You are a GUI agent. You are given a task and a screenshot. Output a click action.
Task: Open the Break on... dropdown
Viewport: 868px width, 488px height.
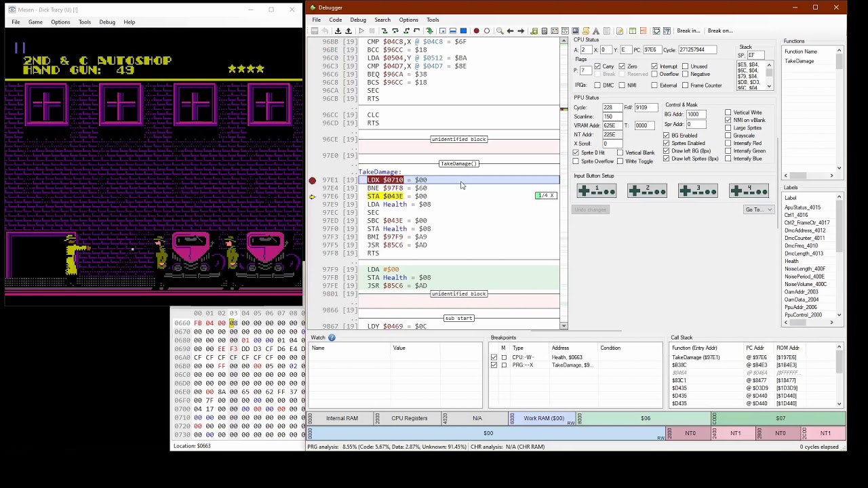[720, 30]
